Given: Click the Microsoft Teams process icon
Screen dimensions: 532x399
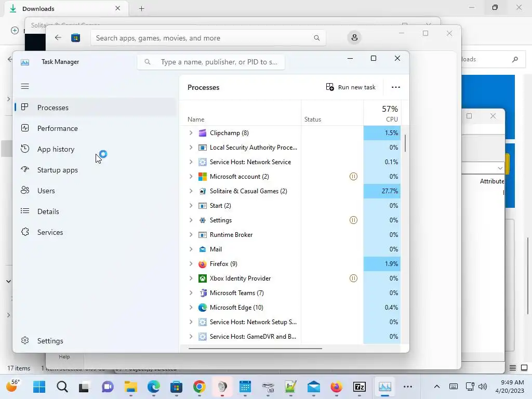Looking at the screenshot, I should 202,293.
